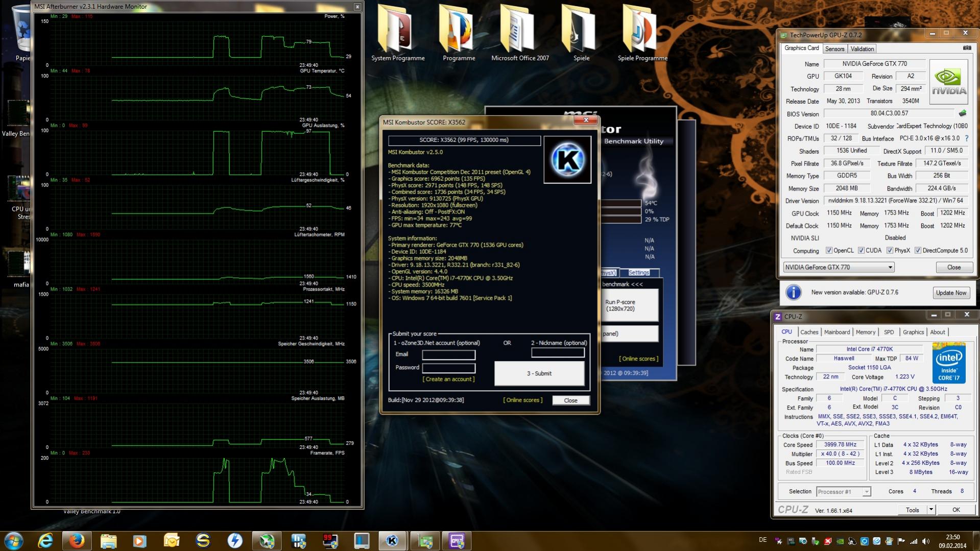
Task: Open the Microsoft Office 2007 folder
Action: point(520,33)
